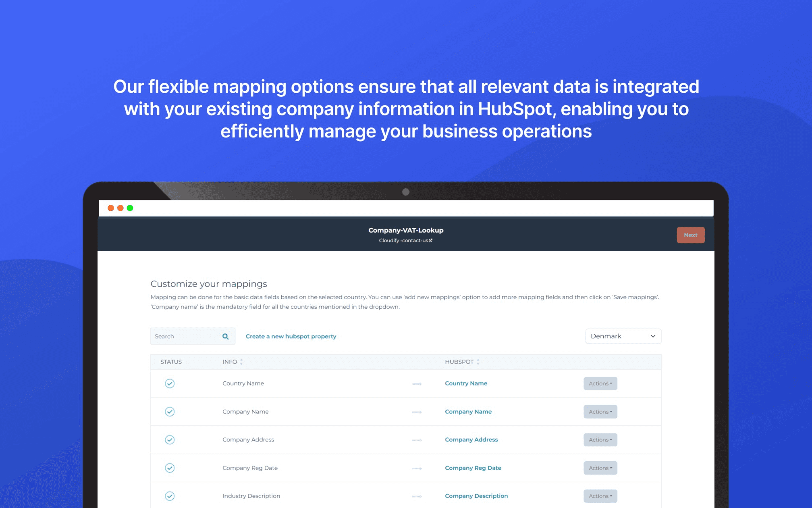This screenshot has width=812, height=508.
Task: Click the HubSpot Company Address property link
Action: (471, 439)
